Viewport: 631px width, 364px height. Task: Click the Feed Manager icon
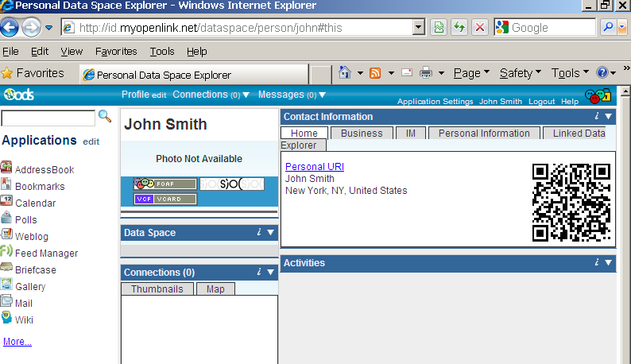click(x=6, y=252)
